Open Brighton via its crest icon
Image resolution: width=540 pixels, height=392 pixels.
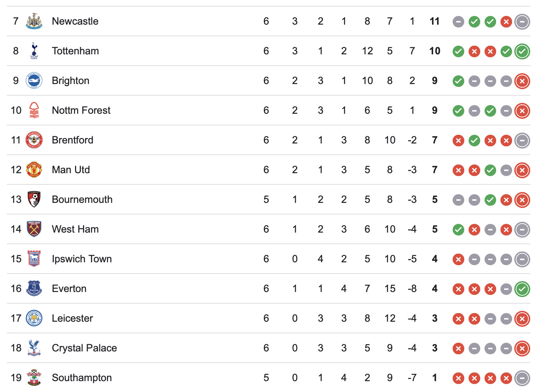click(34, 81)
